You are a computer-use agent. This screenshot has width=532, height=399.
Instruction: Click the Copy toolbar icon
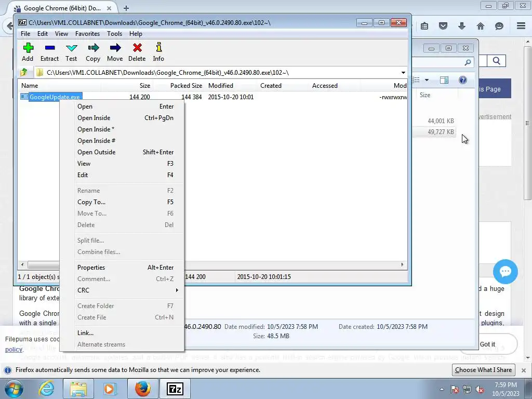94,48
